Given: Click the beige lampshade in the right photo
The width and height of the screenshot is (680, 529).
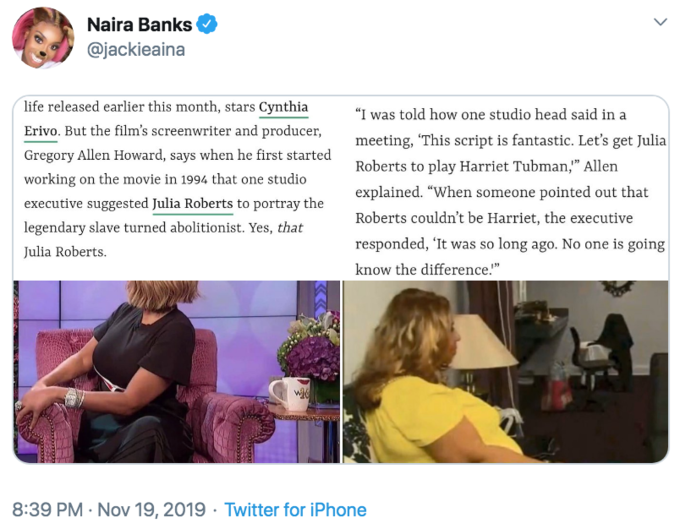Looking at the screenshot, I should pyautogui.click(x=484, y=341).
